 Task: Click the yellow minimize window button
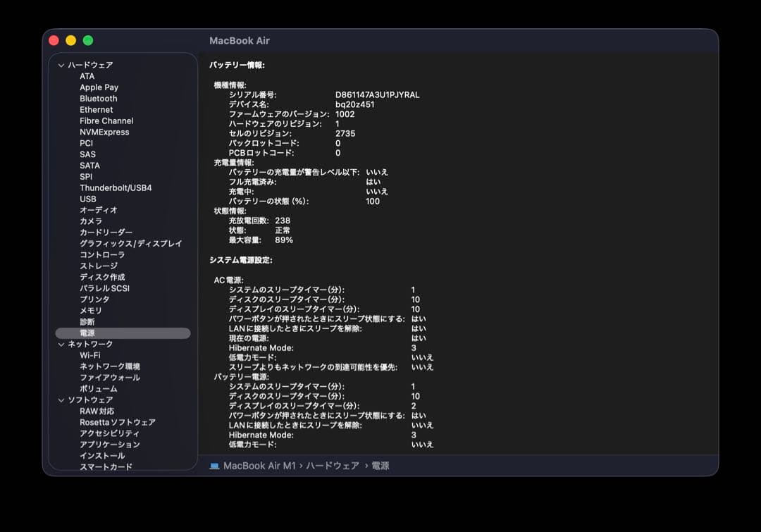click(x=70, y=41)
